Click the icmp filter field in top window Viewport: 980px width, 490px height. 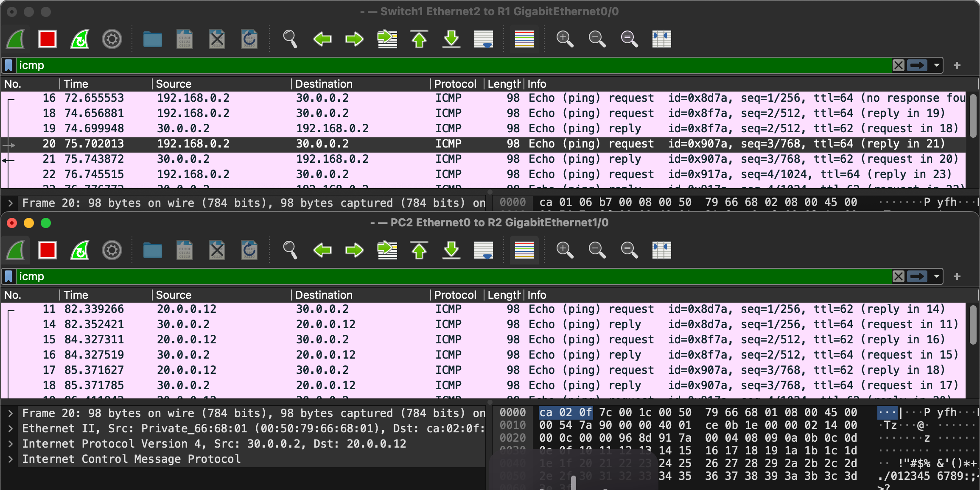[424, 65]
